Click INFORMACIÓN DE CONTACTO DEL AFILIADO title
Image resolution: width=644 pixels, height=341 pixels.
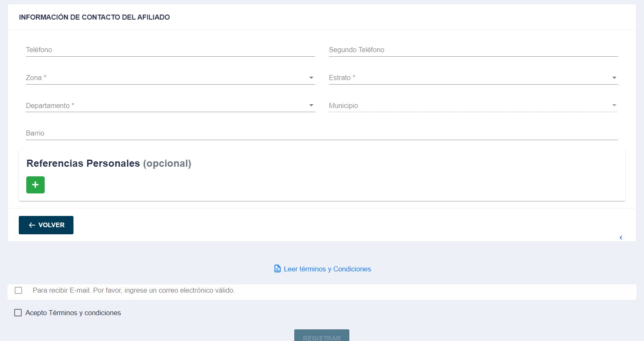point(94,17)
